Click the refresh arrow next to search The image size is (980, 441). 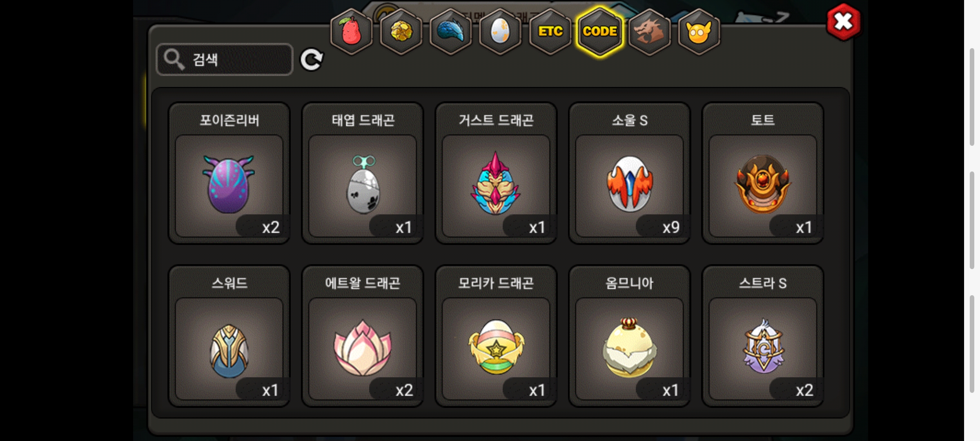pyautogui.click(x=312, y=60)
